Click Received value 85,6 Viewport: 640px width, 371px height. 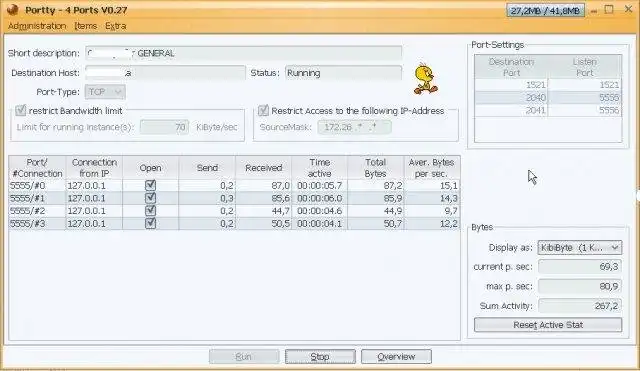click(x=263, y=198)
